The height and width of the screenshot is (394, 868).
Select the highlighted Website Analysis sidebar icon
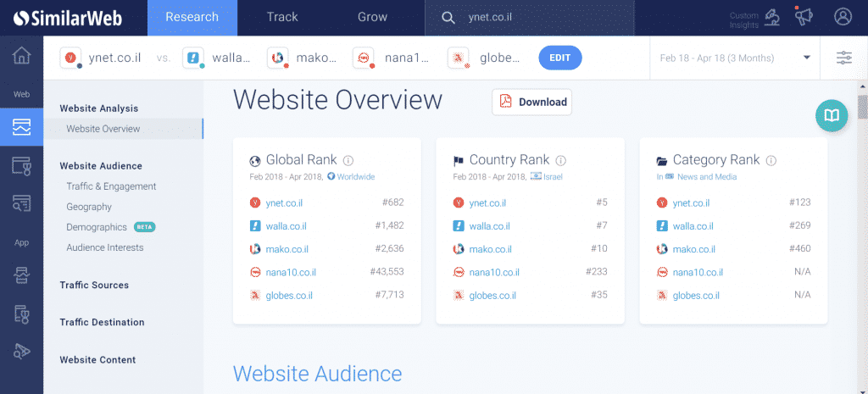coord(21,127)
